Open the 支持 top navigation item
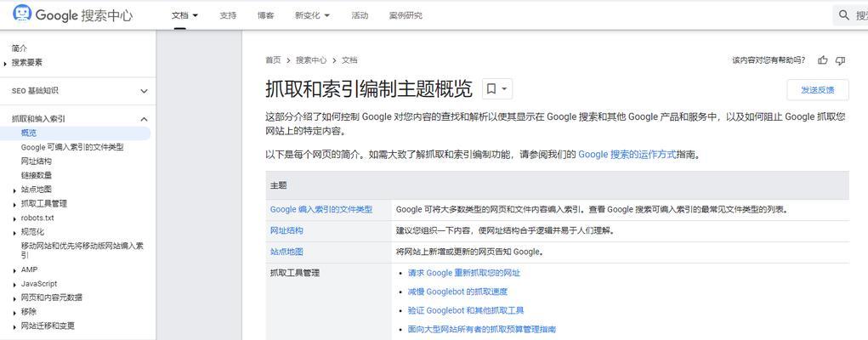 click(228, 15)
